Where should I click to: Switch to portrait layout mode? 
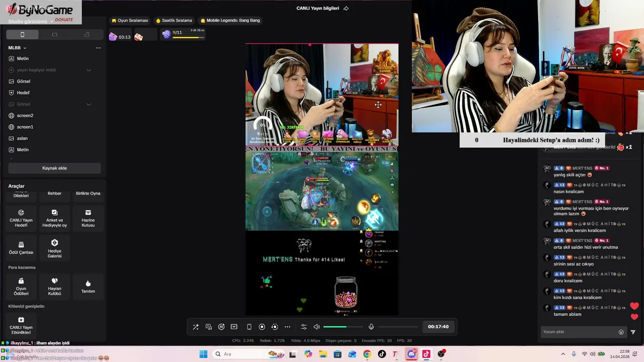click(x=22, y=35)
